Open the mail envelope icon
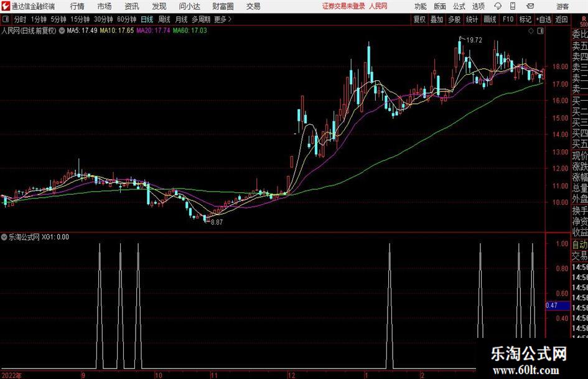This screenshot has height=379, width=588. tap(530, 6)
